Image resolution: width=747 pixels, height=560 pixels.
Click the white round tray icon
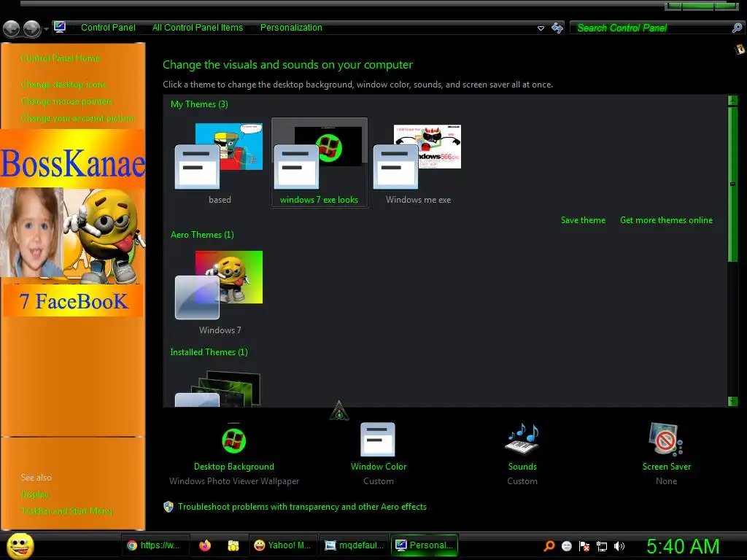click(566, 545)
